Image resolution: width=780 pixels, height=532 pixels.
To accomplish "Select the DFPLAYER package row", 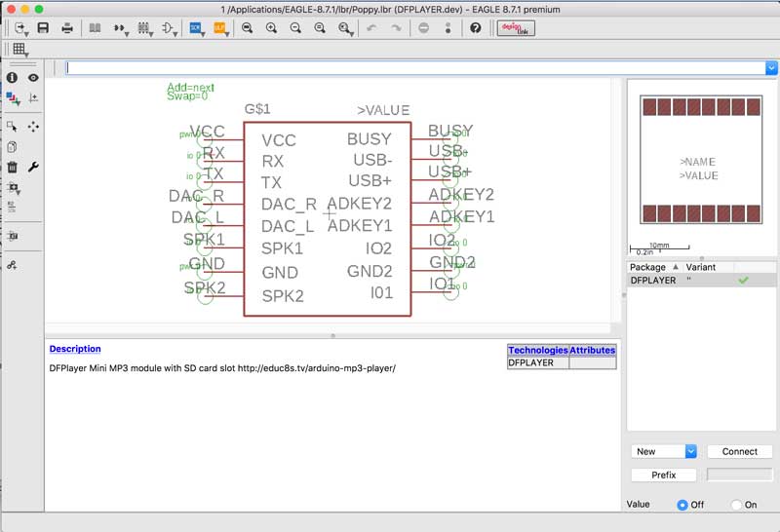I will point(701,281).
